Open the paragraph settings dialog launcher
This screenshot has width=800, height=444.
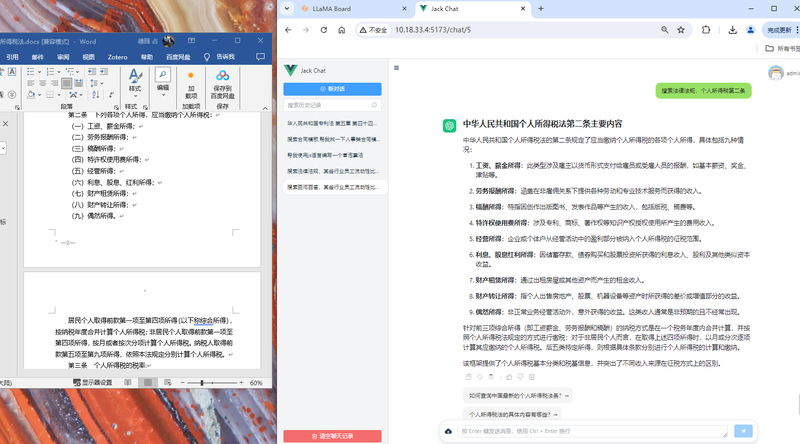116,107
